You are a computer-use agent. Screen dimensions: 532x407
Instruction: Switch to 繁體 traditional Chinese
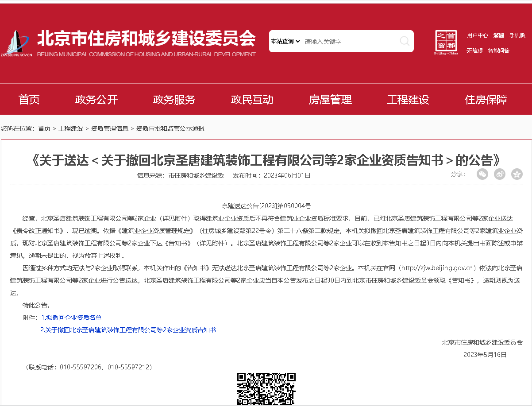coord(499,35)
